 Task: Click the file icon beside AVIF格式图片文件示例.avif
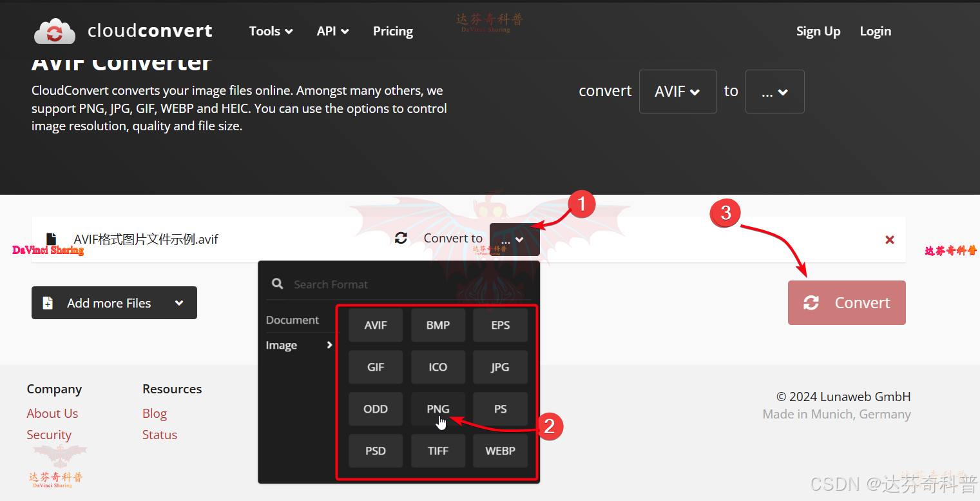pyautogui.click(x=52, y=239)
